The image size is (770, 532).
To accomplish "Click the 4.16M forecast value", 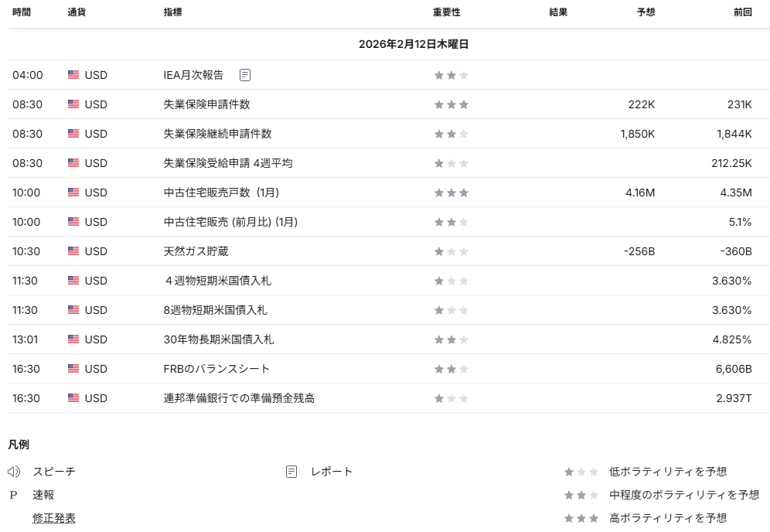I will tap(639, 193).
